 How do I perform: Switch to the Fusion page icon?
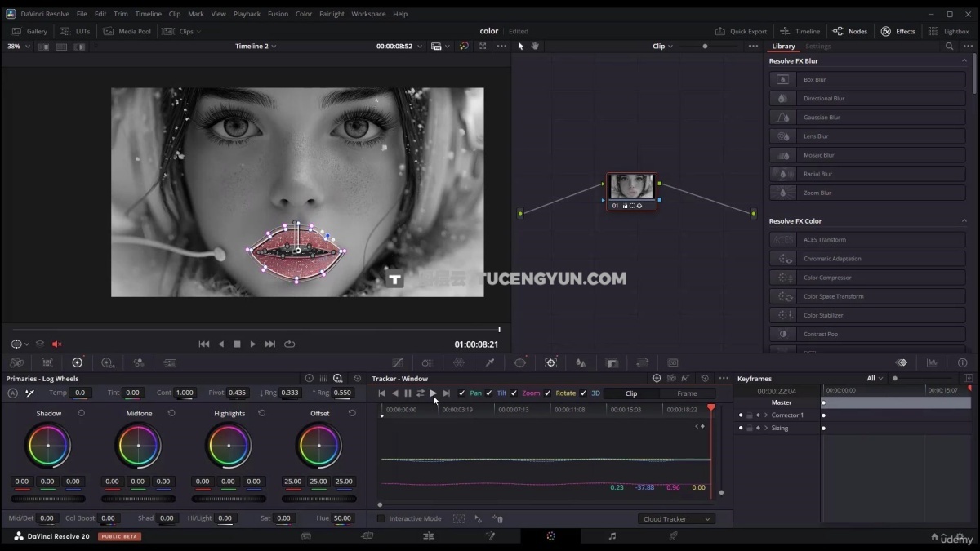click(490, 536)
